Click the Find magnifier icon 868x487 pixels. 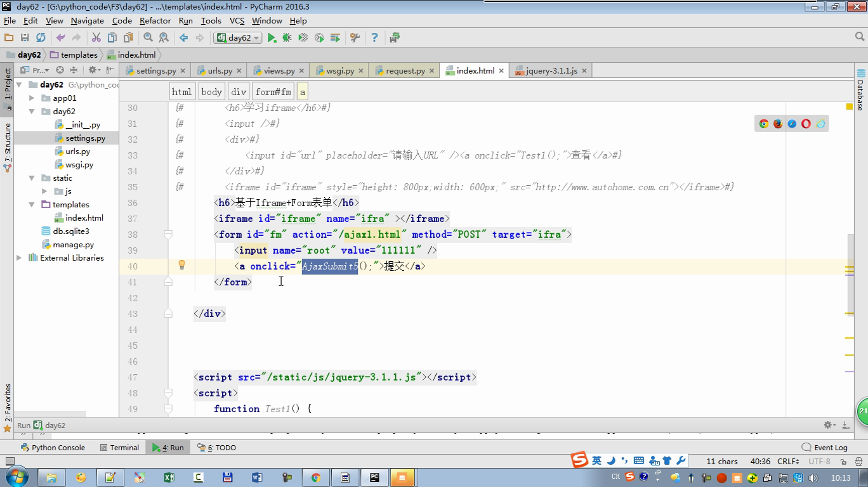(148, 38)
